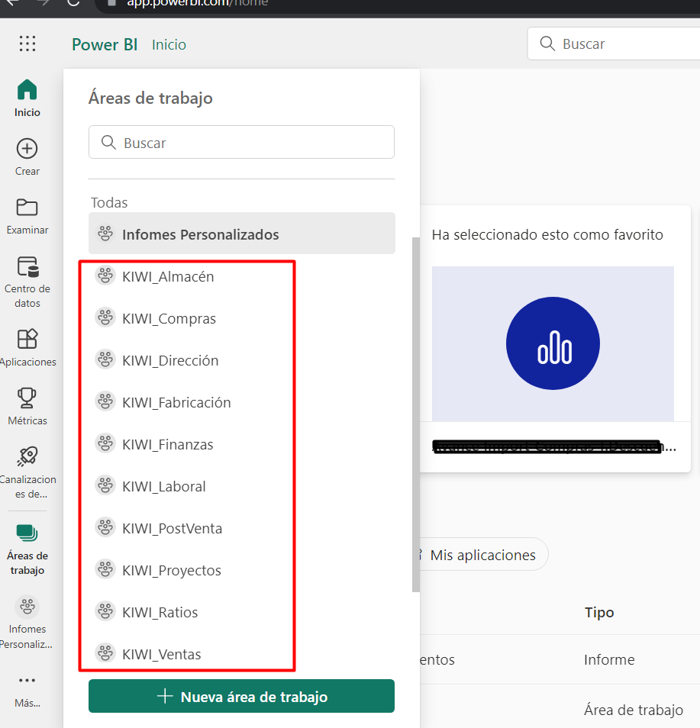The width and height of the screenshot is (700, 728).
Task: Click the workspace icon beside KIWI_Fabricación
Action: pos(105,401)
